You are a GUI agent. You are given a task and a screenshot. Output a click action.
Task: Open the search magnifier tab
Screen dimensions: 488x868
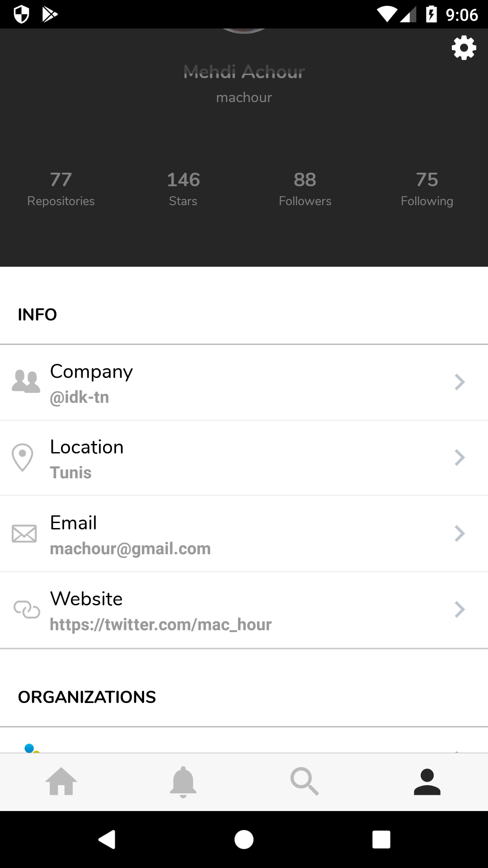305,781
